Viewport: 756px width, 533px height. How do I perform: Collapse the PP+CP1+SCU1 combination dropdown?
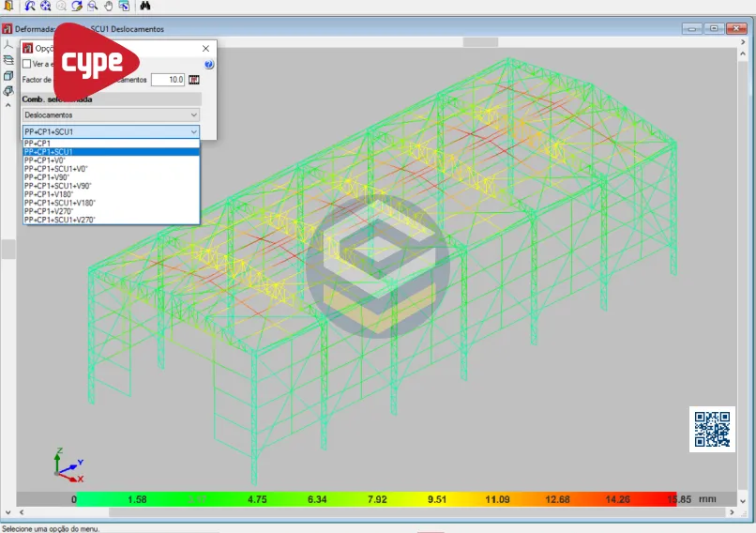pyautogui.click(x=194, y=132)
